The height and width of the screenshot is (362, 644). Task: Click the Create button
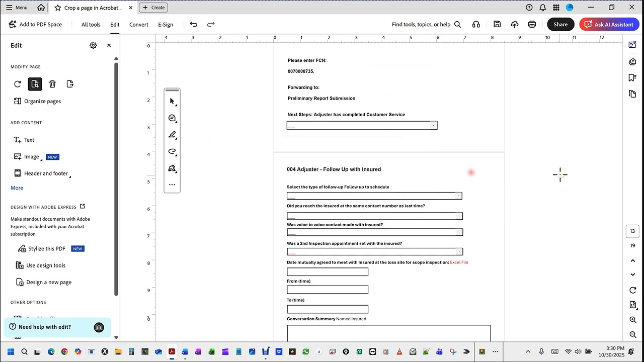(153, 8)
